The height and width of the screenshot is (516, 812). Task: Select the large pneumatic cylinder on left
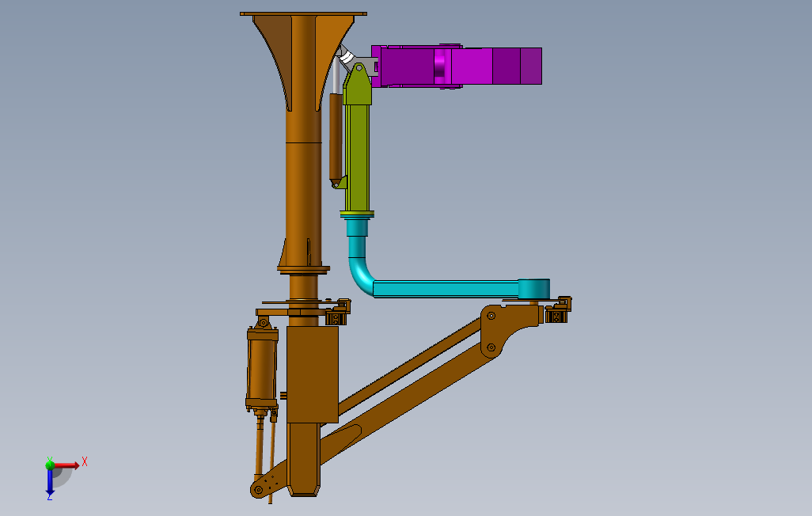click(262, 370)
